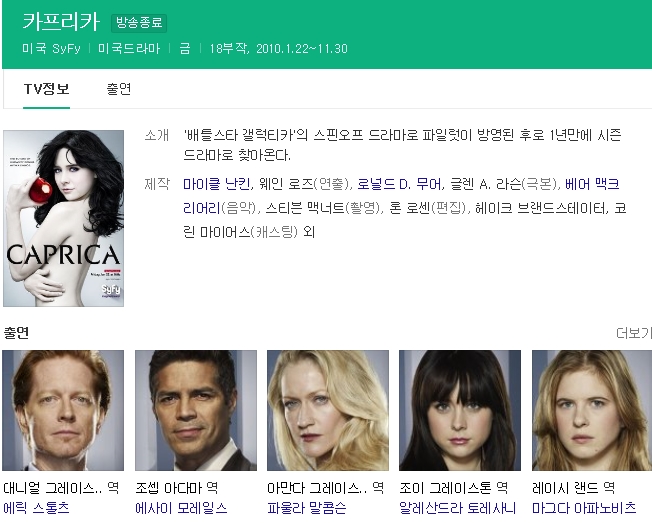Expand cast list with 더보기
652x523 pixels.
(633, 333)
